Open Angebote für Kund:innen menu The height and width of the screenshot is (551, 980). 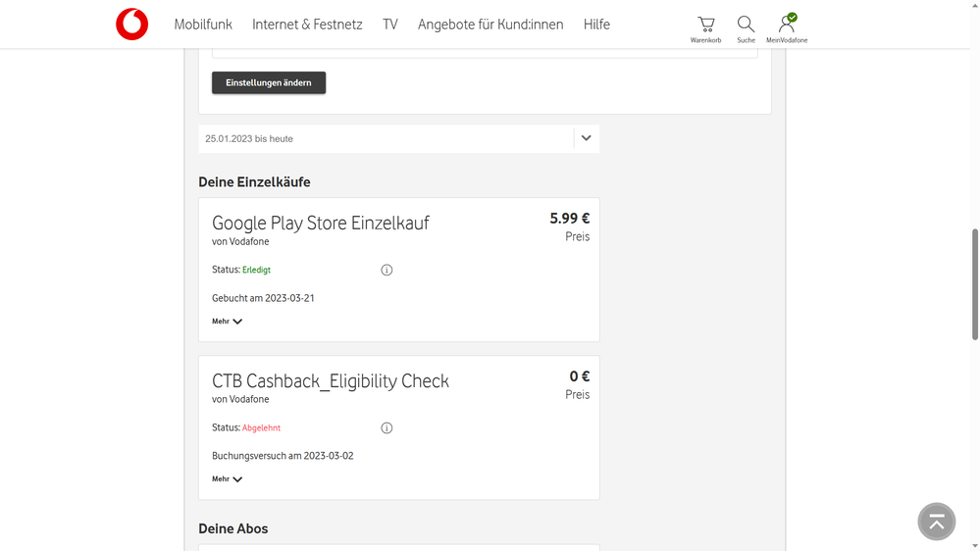(x=490, y=25)
